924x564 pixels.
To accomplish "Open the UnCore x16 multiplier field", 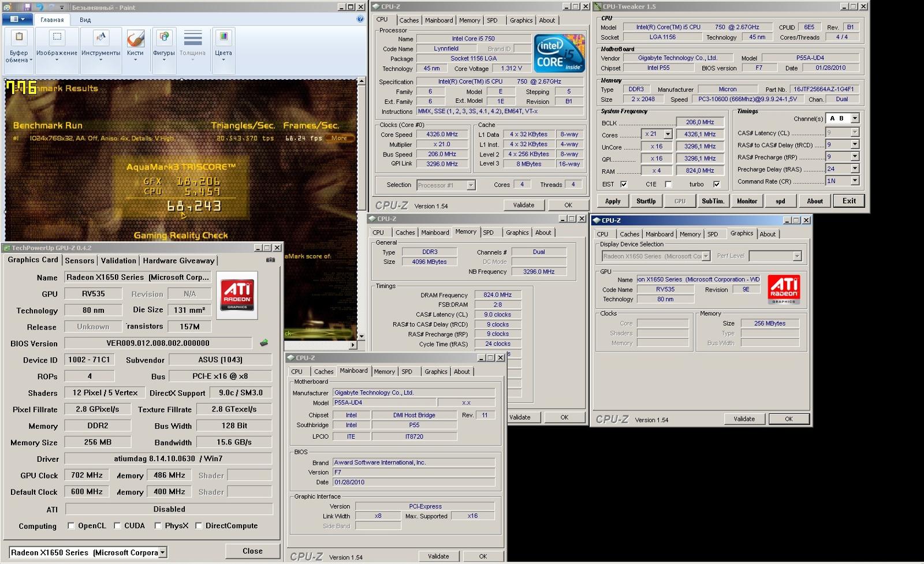I will 657,147.
